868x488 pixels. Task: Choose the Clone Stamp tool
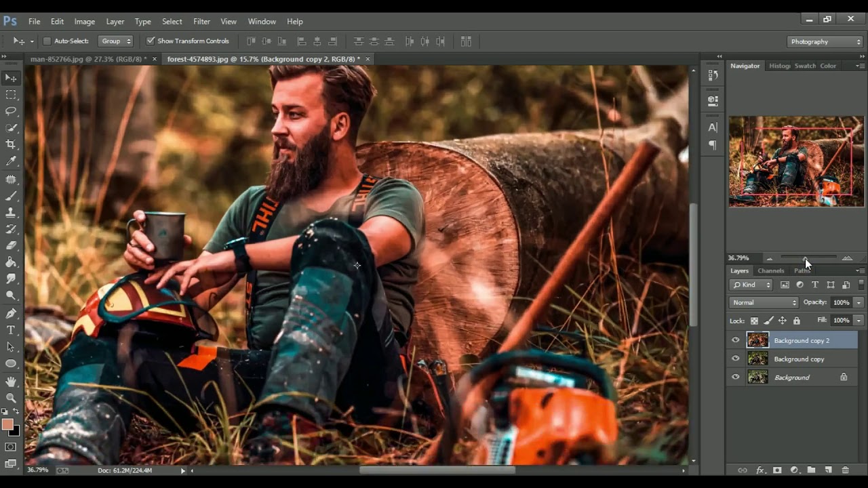coord(11,213)
